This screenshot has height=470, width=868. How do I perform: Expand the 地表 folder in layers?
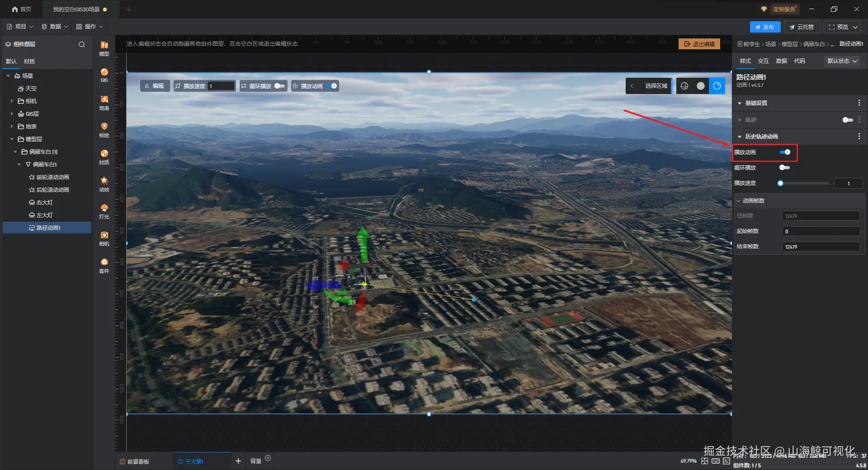pos(12,127)
